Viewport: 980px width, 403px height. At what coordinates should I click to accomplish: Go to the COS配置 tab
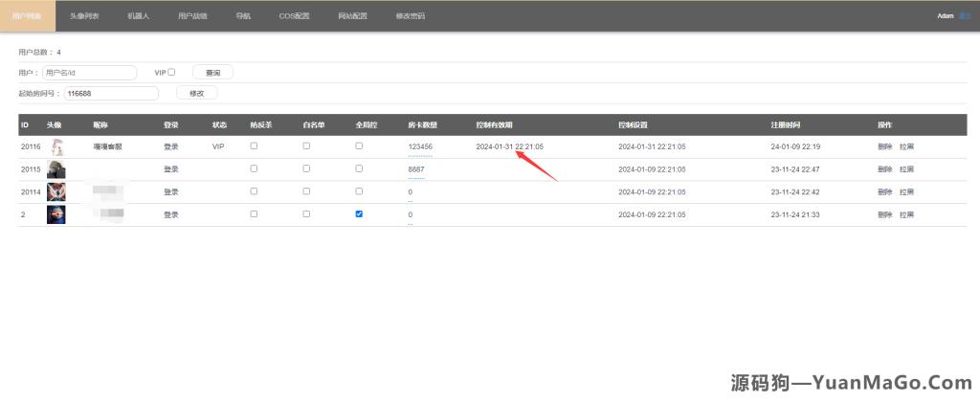295,16
